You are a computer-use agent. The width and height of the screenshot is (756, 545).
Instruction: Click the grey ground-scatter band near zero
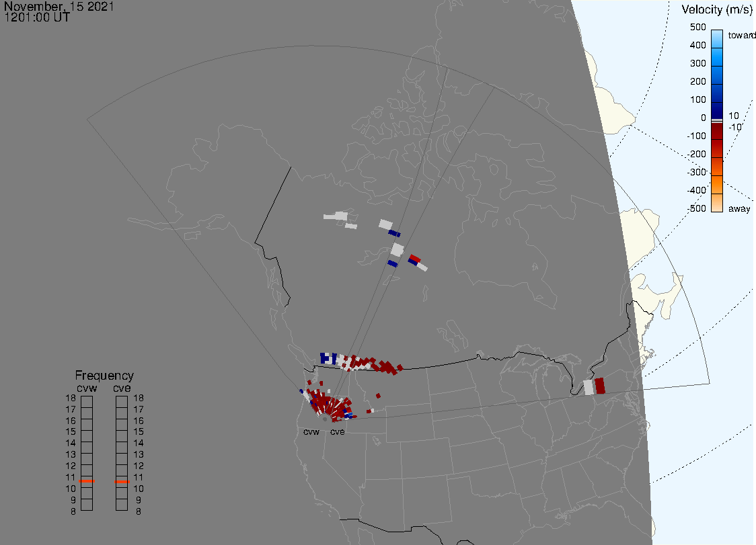point(717,121)
